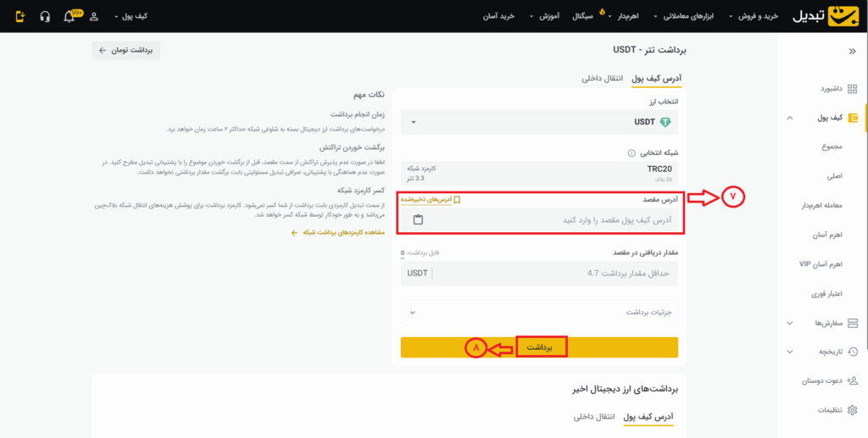Collapse the sidebar with double-chevron icon

(x=852, y=51)
